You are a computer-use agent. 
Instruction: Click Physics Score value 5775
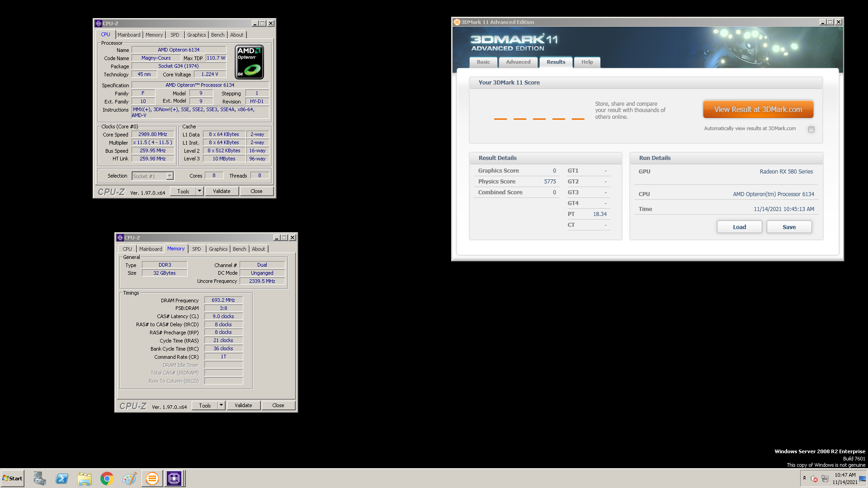tap(550, 182)
